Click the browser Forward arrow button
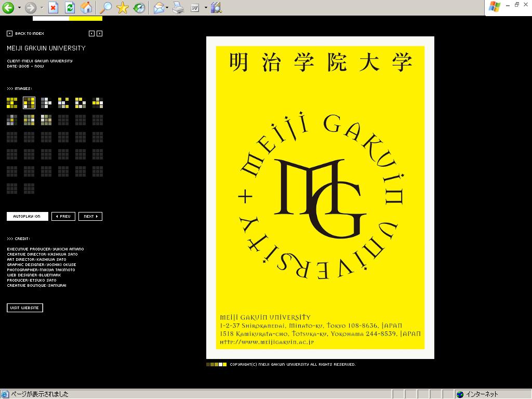This screenshot has height=399, width=532. pyautogui.click(x=31, y=7)
